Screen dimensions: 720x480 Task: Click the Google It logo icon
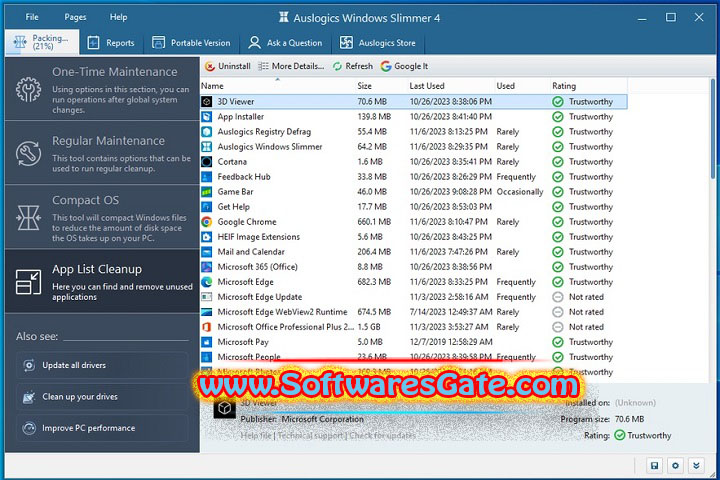tap(386, 66)
